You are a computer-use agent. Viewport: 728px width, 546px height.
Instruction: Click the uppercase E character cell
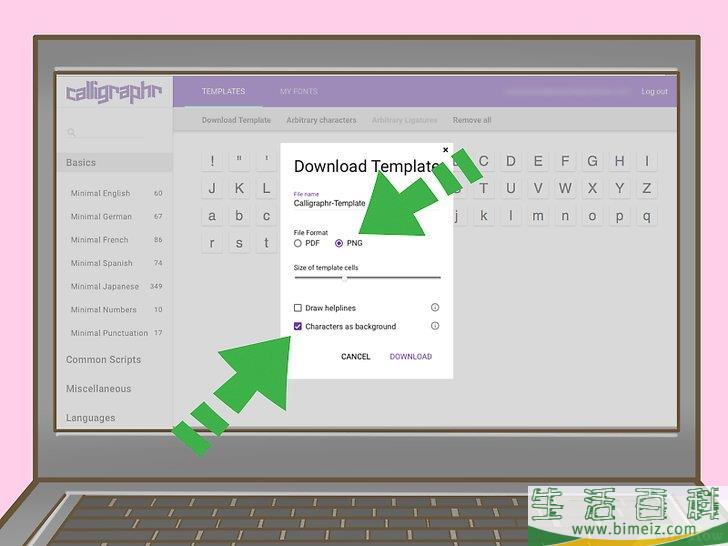click(x=538, y=161)
